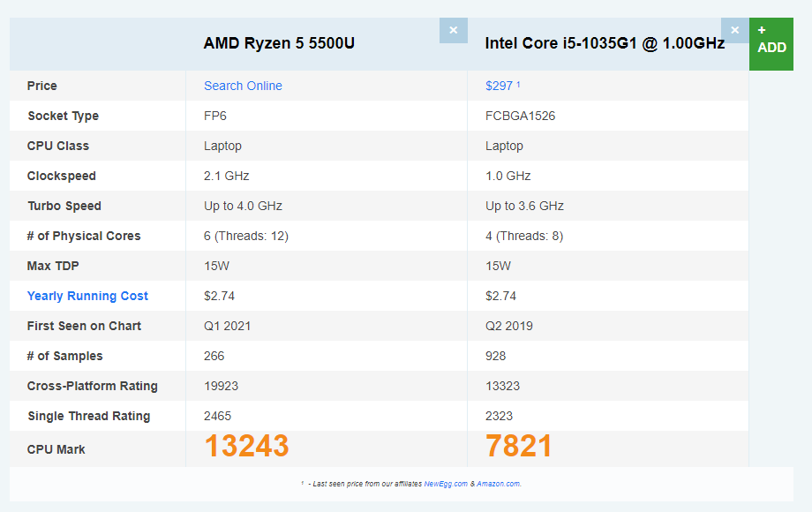Viewport: 812px width, 512px height.
Task: Click the Single Thread Rating row label
Action: (88, 416)
